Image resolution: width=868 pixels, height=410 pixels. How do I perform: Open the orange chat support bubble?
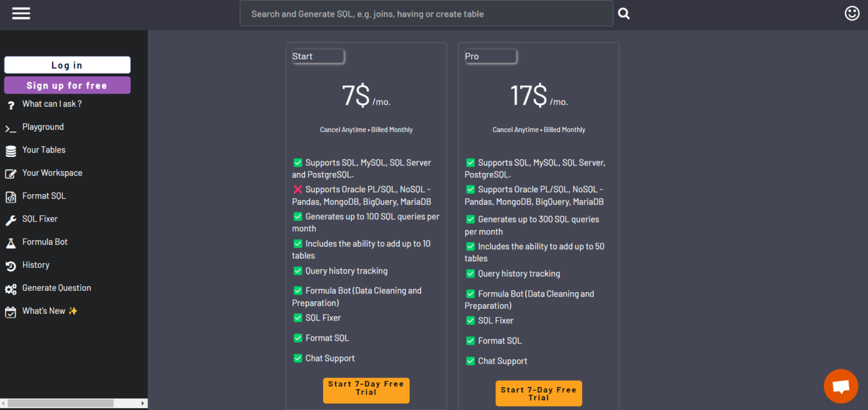pyautogui.click(x=840, y=386)
